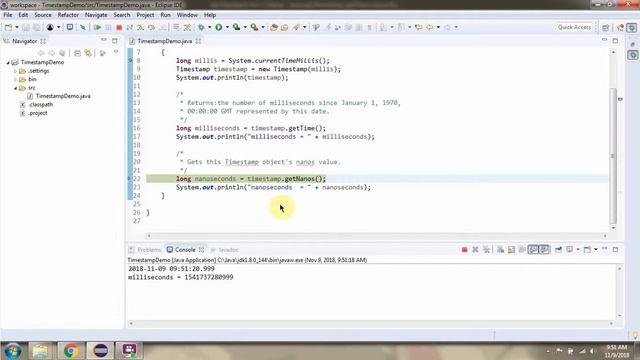Switch to the Debug perspective icon
Viewport: 640px width, 360px height.
tap(631, 27)
